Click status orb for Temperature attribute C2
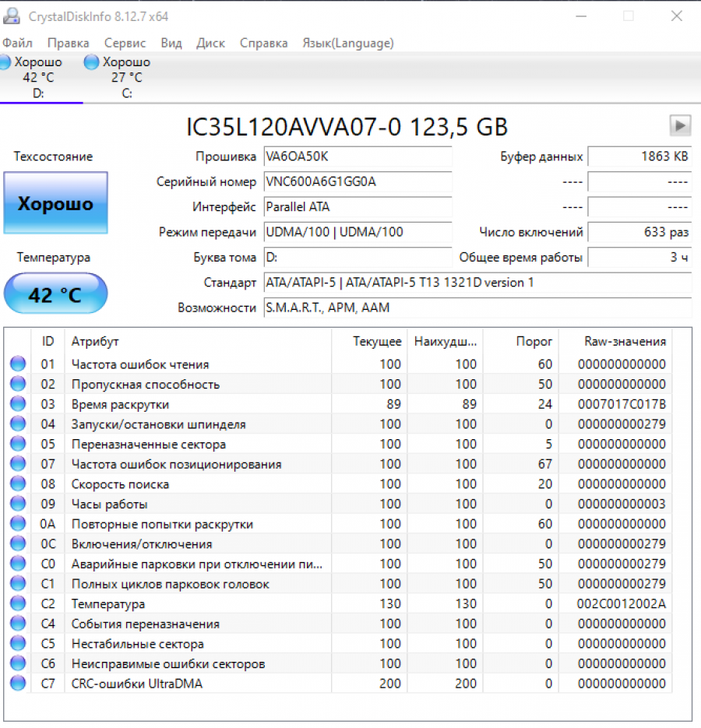The width and height of the screenshot is (701, 728). pyautogui.click(x=17, y=604)
